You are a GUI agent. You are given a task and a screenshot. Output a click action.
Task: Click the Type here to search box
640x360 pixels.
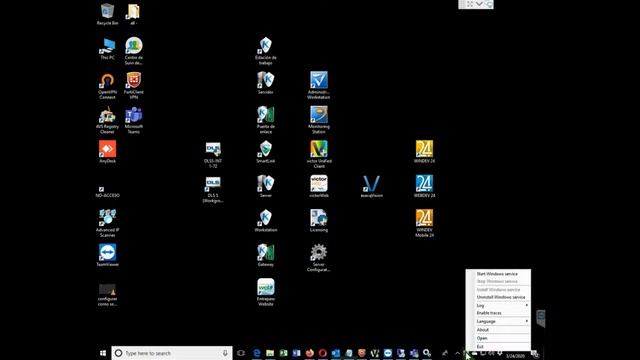click(x=171, y=353)
